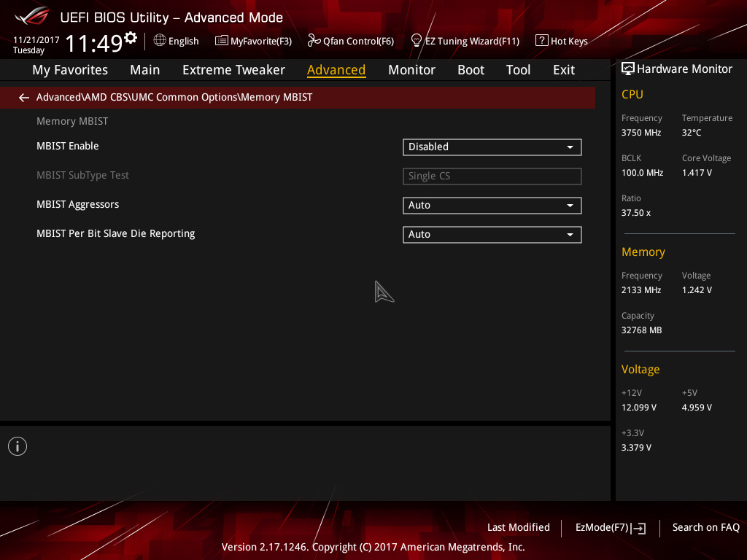
Task: Click the Hardware Monitor screen icon
Action: tap(628, 69)
